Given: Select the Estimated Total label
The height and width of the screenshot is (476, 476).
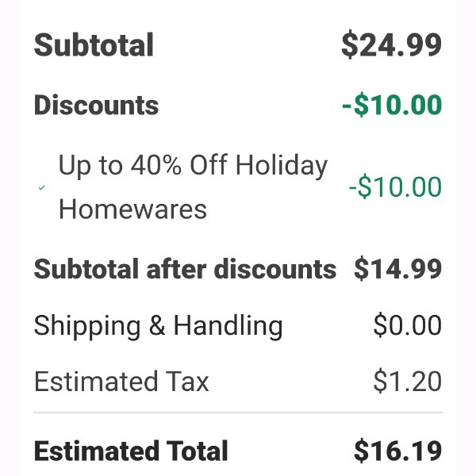Looking at the screenshot, I should point(131,451).
